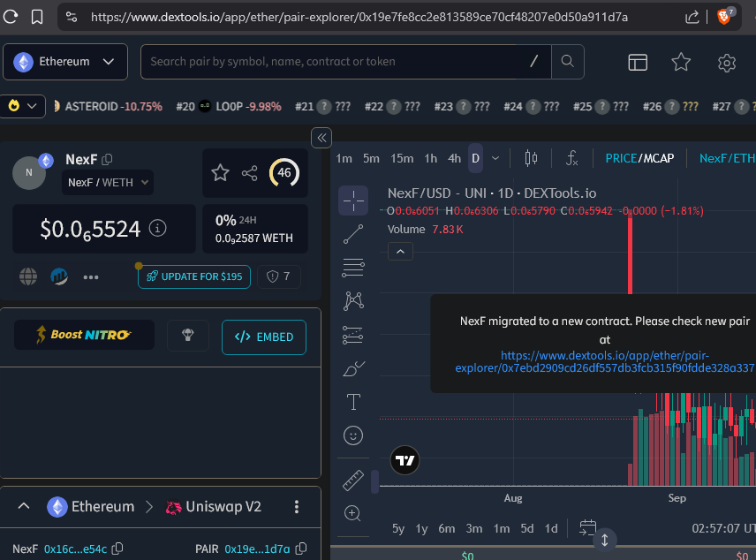Select the ruler measure tool
This screenshot has height=560, width=756.
(353, 481)
